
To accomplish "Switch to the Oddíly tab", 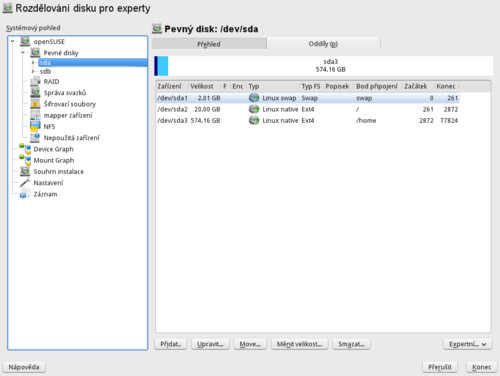I will pos(323,44).
